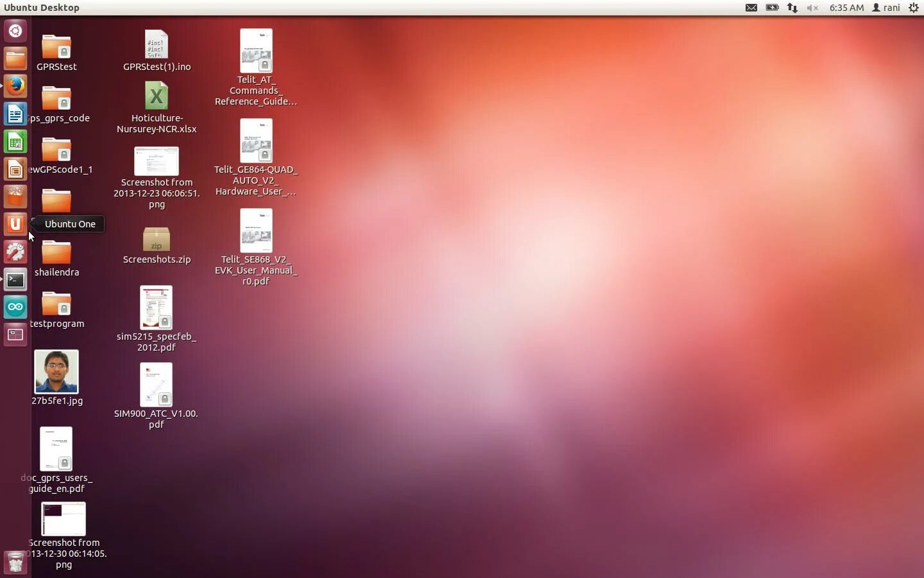Open the rani user menu
Viewport: 924px width, 578px height.
(x=886, y=8)
